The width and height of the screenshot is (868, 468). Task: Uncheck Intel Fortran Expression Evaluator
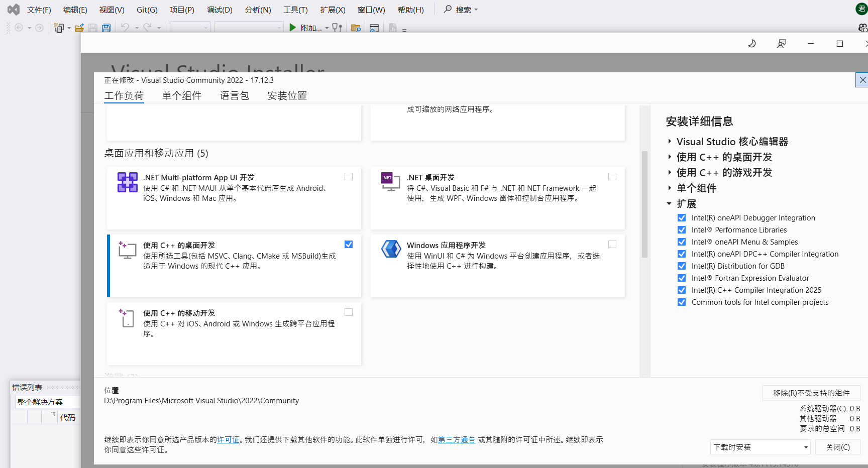682,278
